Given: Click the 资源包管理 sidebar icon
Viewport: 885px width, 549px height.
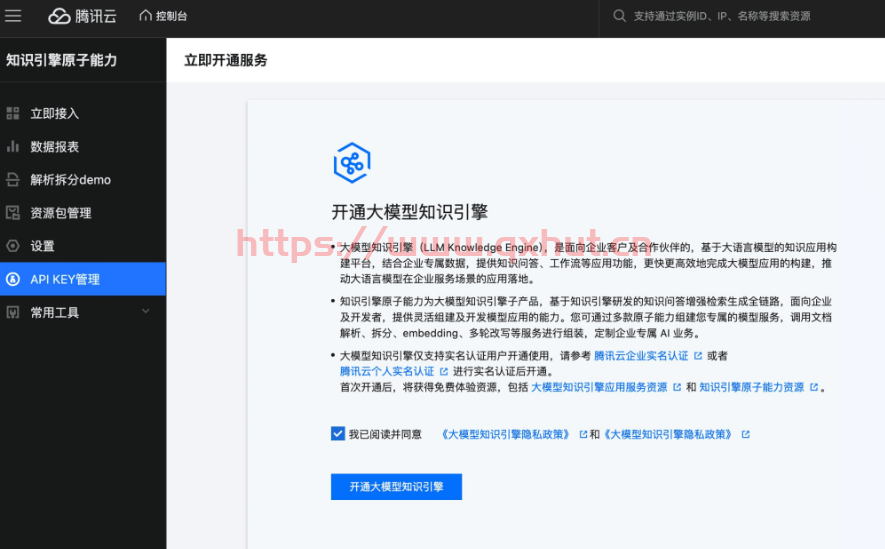Looking at the screenshot, I should (13, 213).
